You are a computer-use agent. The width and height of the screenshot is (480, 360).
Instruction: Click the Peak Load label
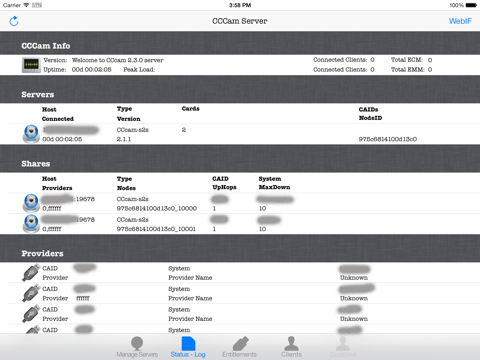click(139, 69)
